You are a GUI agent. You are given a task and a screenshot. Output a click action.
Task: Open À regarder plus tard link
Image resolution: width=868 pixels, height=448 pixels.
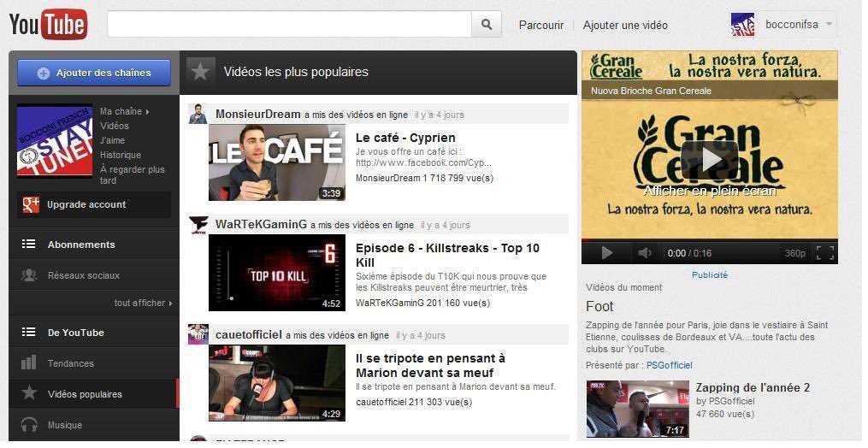[132, 174]
